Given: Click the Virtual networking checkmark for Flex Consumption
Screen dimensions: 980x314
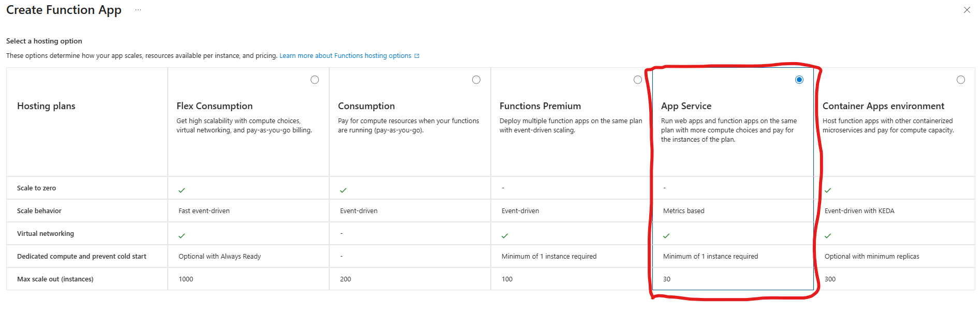Looking at the screenshot, I should point(182,236).
